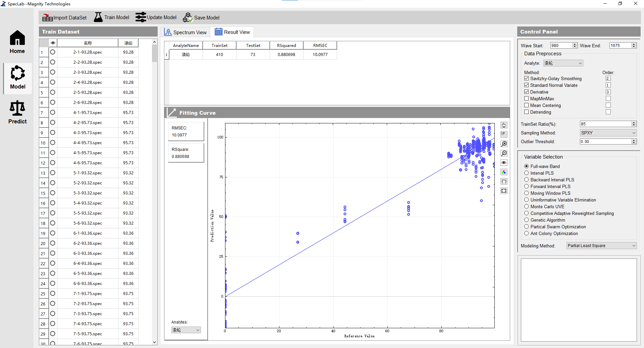
Task: Click the cursor question-mark query tool
Action: click(x=504, y=134)
